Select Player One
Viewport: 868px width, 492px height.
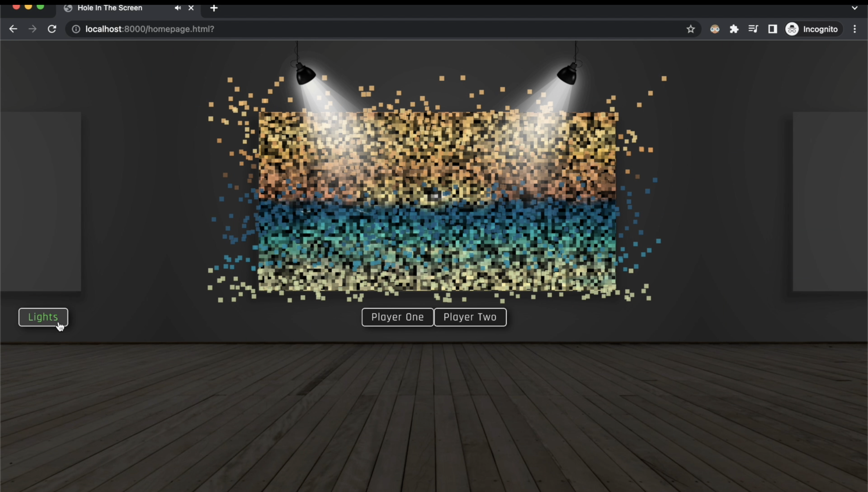tap(397, 317)
